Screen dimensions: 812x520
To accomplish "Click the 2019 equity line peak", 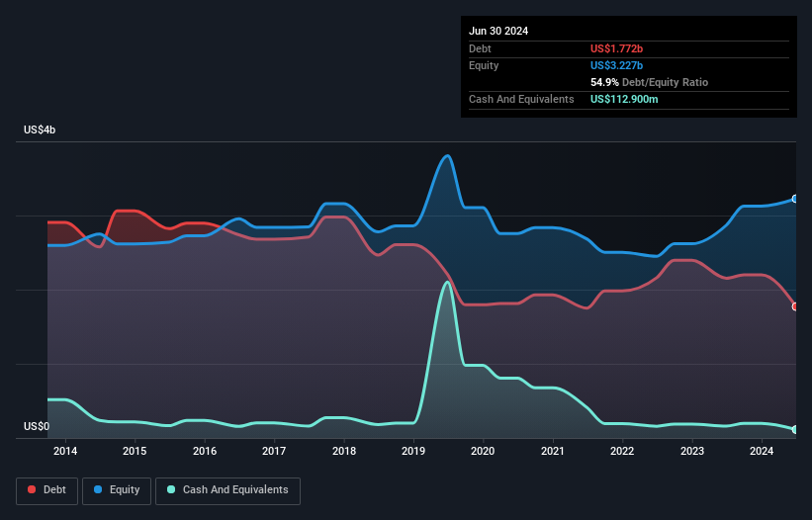I will tap(447, 156).
